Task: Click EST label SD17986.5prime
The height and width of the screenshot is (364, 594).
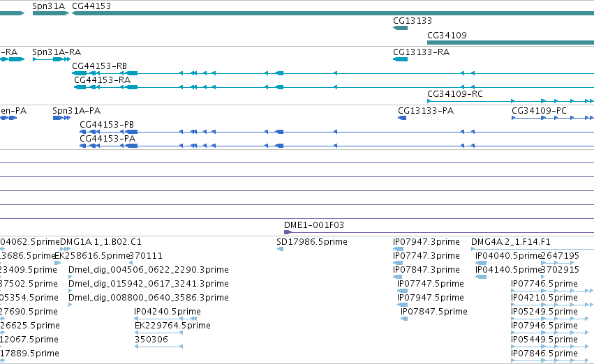Action: pyautogui.click(x=312, y=242)
